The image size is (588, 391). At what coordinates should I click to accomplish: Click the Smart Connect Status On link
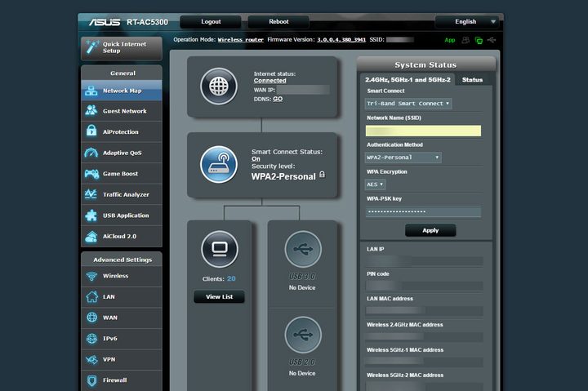256,159
